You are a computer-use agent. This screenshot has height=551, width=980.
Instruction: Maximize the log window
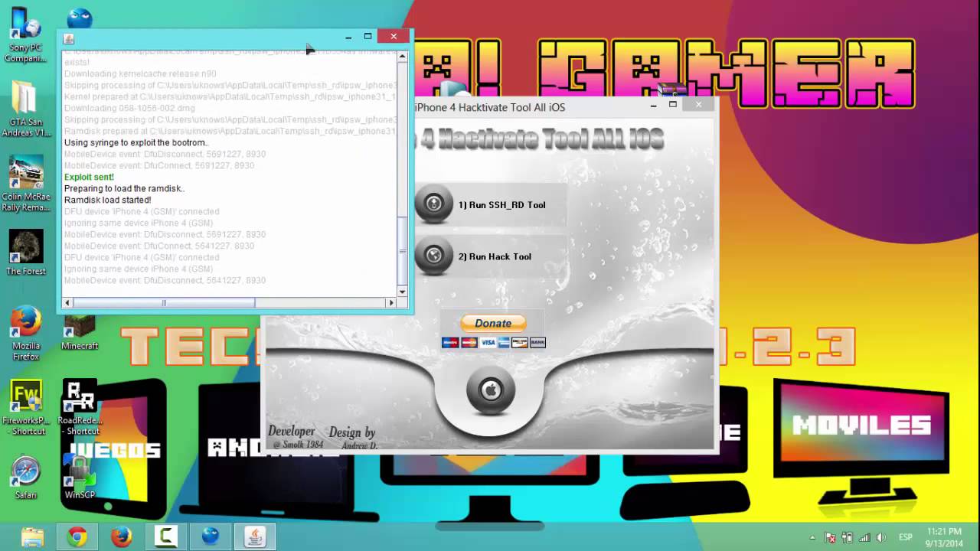(x=367, y=37)
